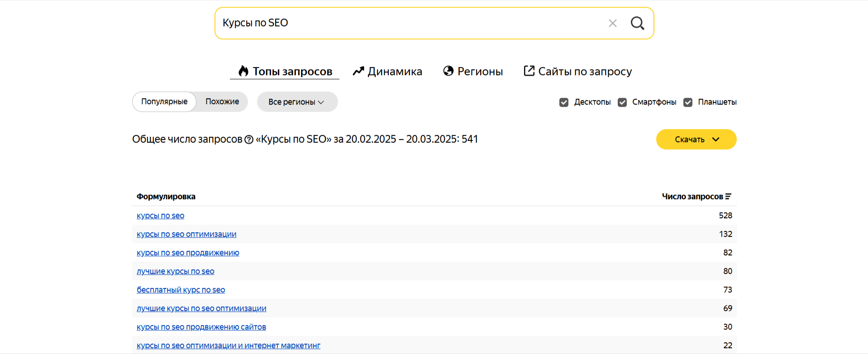Disable the Планшеты checkbox

(x=688, y=102)
